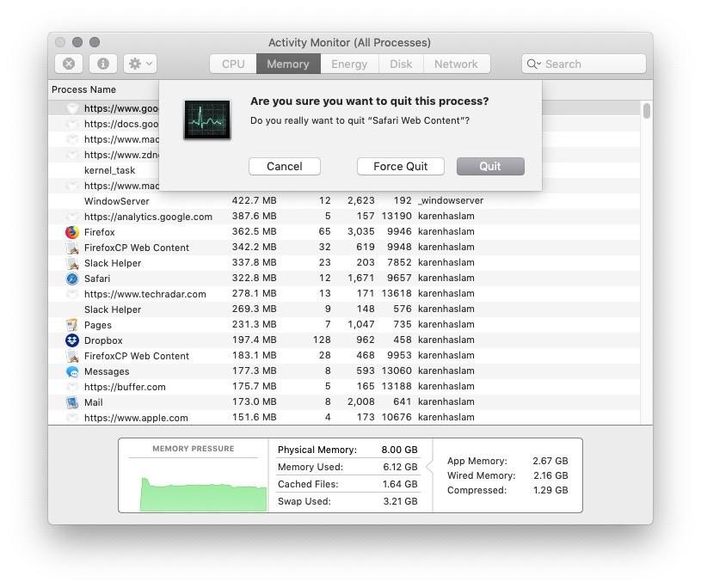This screenshot has height=588, width=701.
Task: Click the zoom window button
Action: (x=95, y=42)
